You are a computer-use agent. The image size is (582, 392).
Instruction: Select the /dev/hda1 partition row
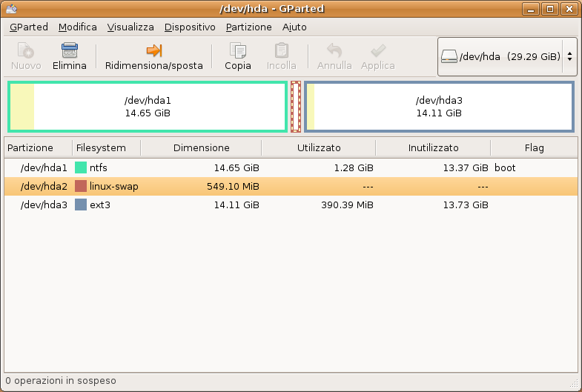point(44,168)
